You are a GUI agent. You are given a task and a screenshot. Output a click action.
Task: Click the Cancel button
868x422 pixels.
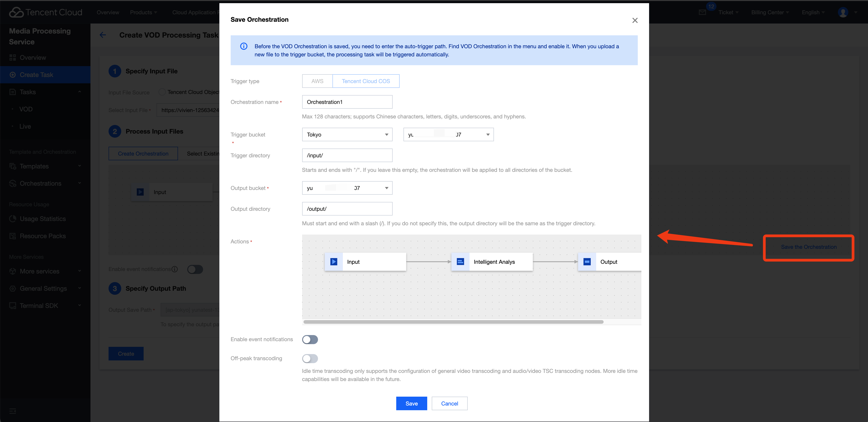coord(450,403)
